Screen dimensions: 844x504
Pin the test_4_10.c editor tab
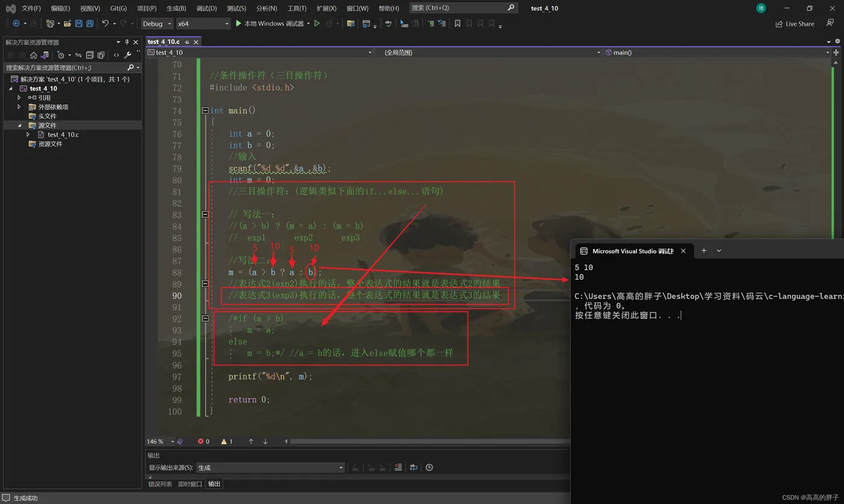tap(187, 42)
